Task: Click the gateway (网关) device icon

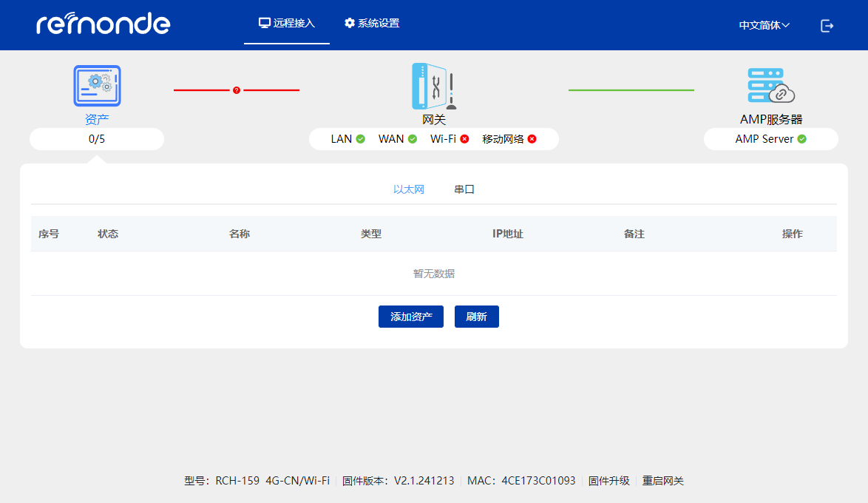Action: point(433,87)
